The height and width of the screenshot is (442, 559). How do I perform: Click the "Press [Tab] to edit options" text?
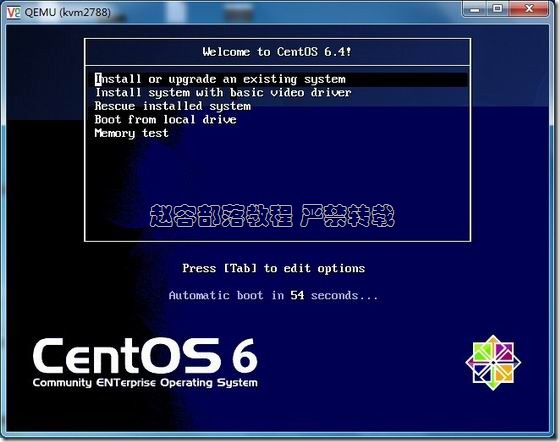[x=273, y=268]
